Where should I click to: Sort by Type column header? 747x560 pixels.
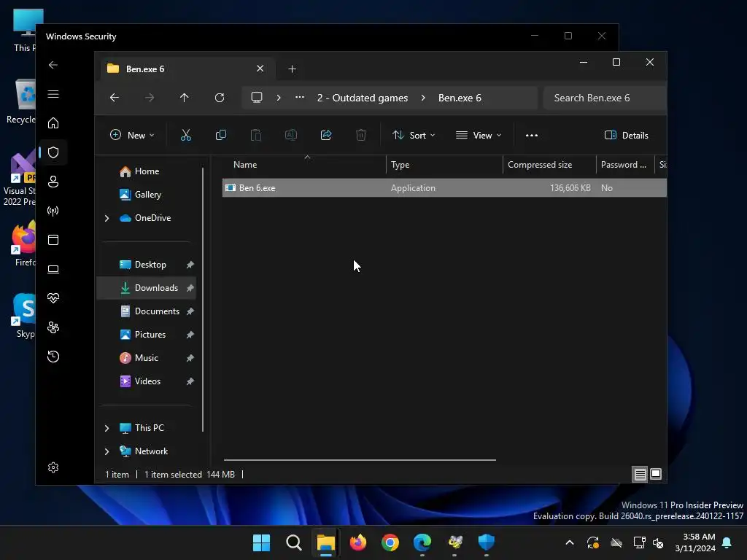(x=444, y=165)
